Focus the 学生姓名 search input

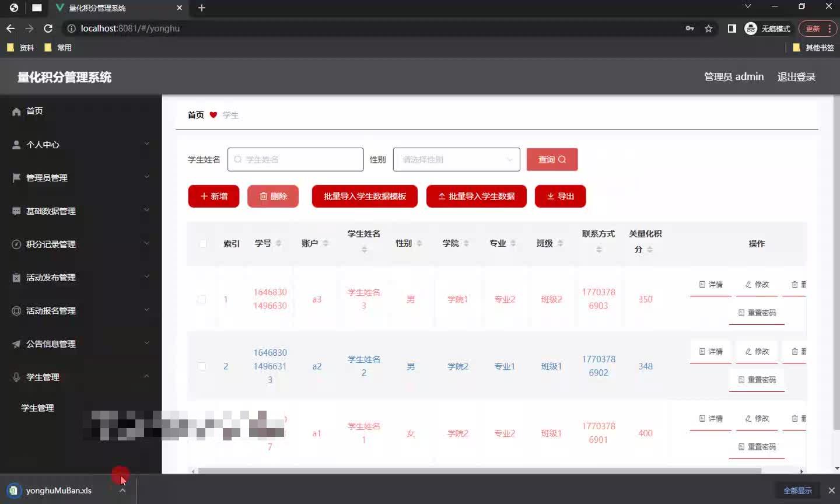295,159
